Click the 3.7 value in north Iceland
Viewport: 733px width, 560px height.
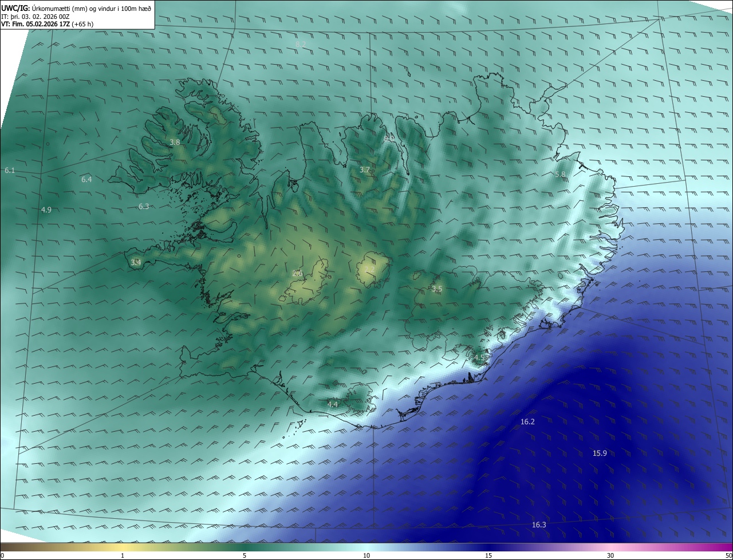[365, 169]
